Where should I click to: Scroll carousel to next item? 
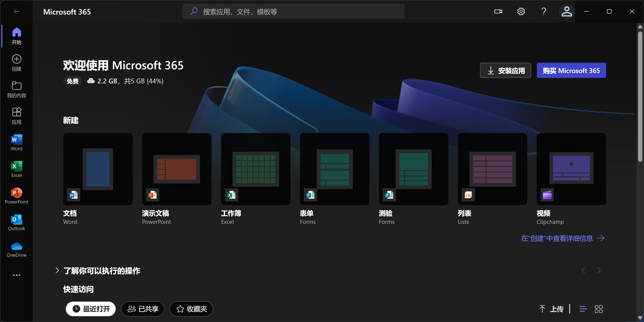tap(599, 270)
